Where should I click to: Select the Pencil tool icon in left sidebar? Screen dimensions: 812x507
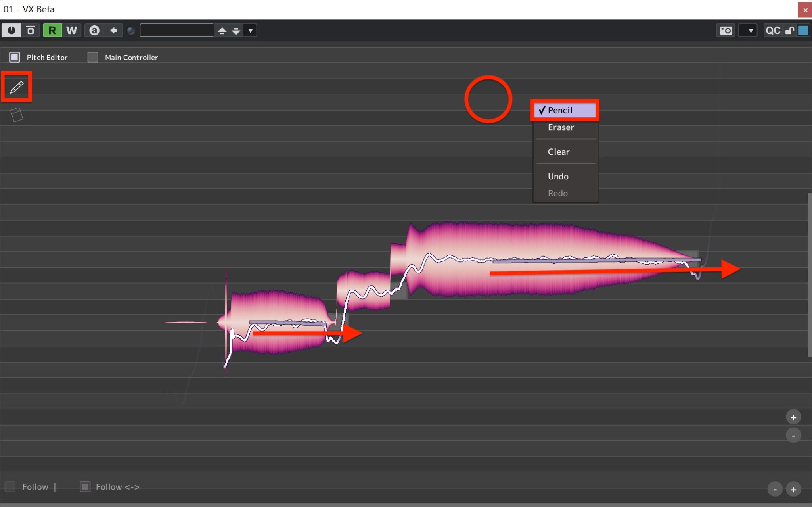click(x=16, y=87)
